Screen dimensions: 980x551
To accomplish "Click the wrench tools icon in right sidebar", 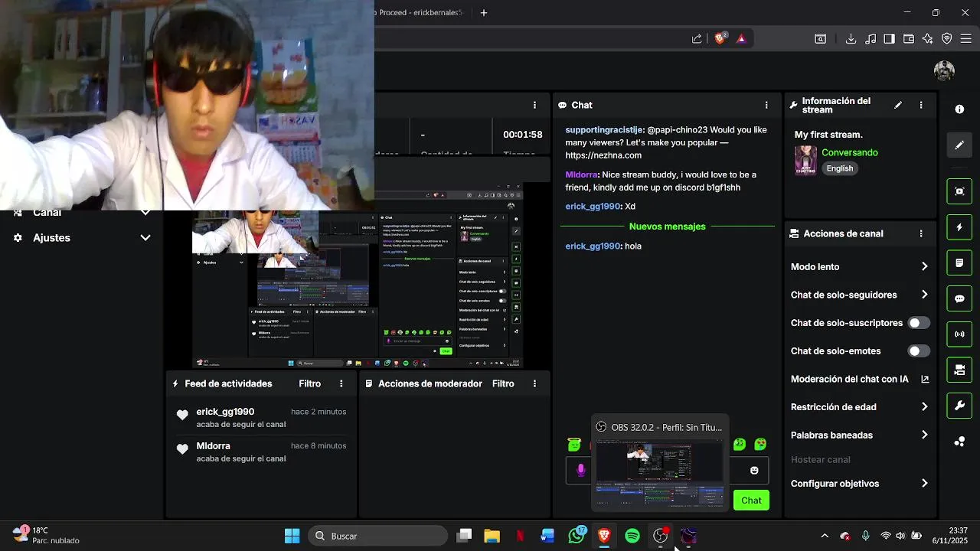I will pos(959,406).
